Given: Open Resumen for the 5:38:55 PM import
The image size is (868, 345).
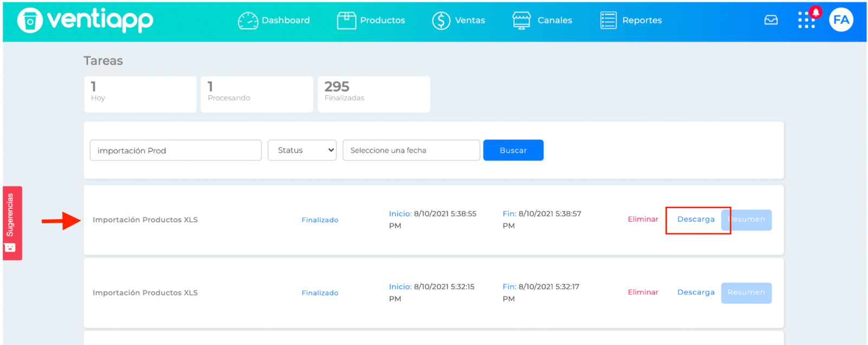Looking at the screenshot, I should (746, 220).
